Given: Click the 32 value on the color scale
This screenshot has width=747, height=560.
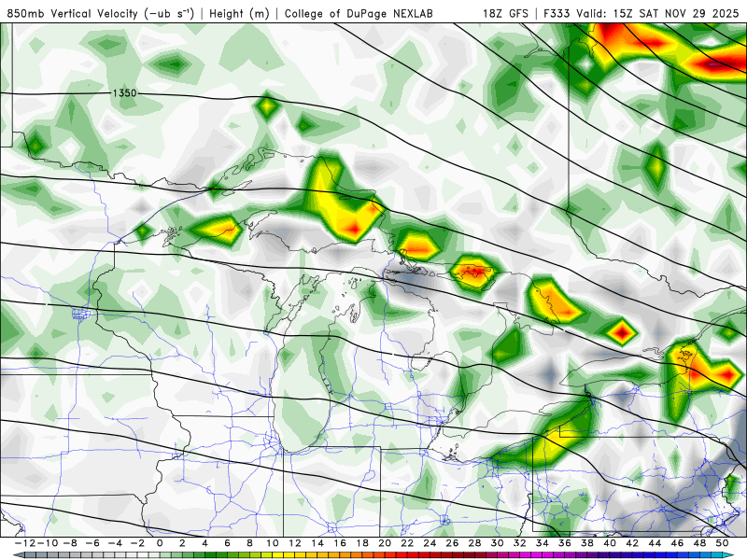Looking at the screenshot, I should (x=520, y=543).
